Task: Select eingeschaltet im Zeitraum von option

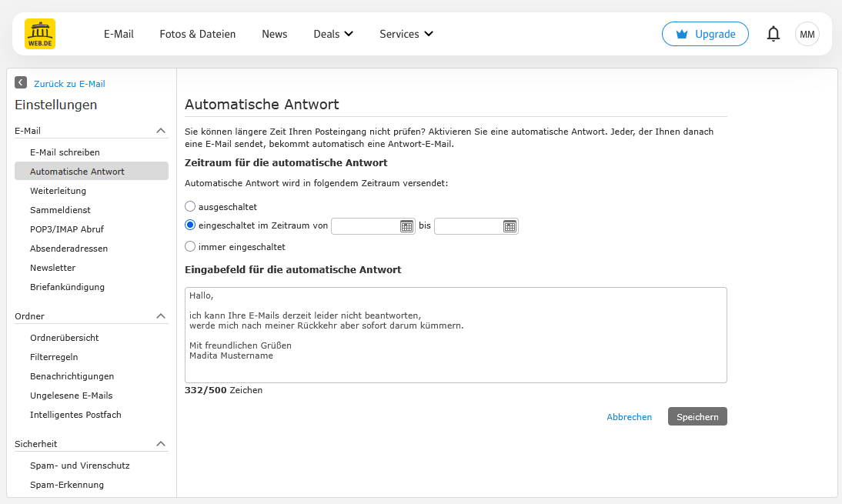Action: 190,224
